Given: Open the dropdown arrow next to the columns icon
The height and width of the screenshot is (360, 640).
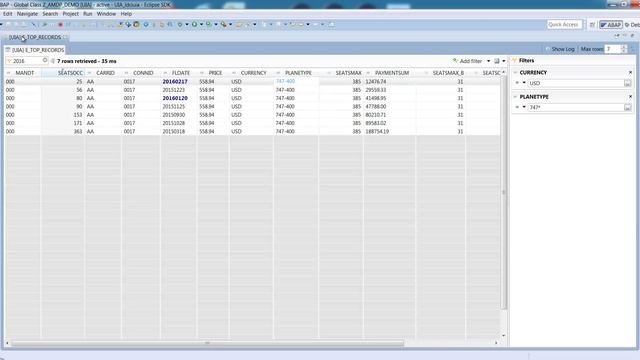Looking at the screenshot, I should pyautogui.click(x=504, y=61).
